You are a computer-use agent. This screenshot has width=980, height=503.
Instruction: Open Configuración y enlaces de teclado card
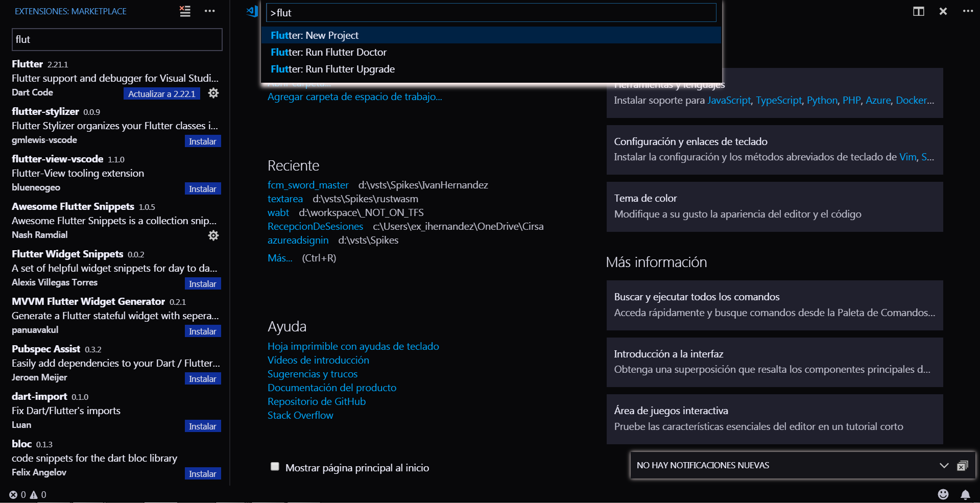[x=775, y=150]
